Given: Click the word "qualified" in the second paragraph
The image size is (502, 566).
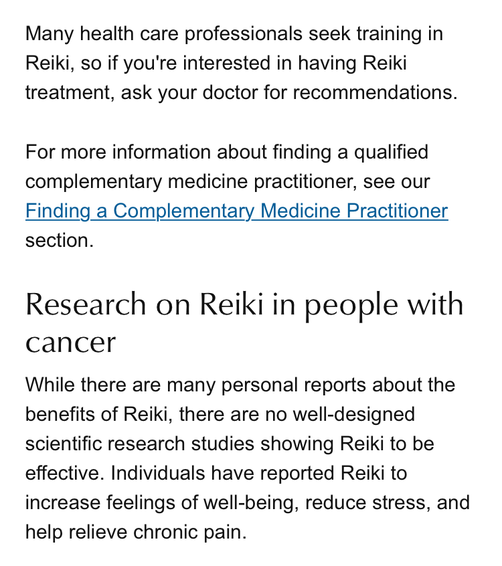Looking at the screenshot, I should pos(391,152).
